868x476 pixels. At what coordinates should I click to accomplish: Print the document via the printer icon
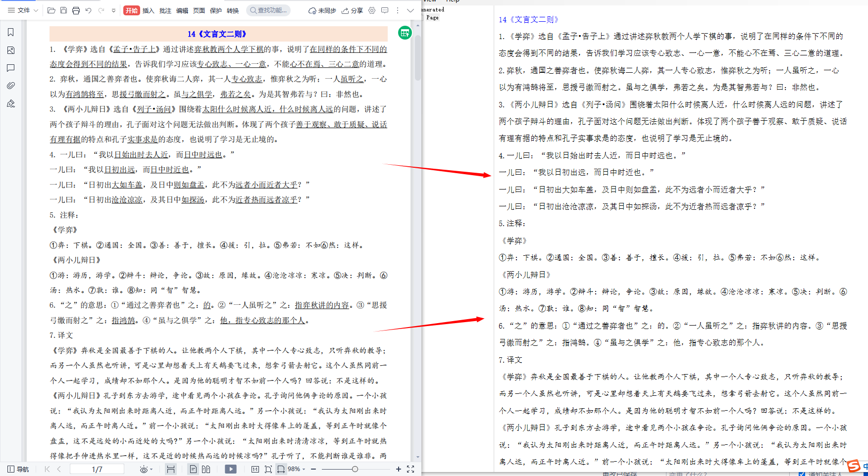[x=75, y=10]
